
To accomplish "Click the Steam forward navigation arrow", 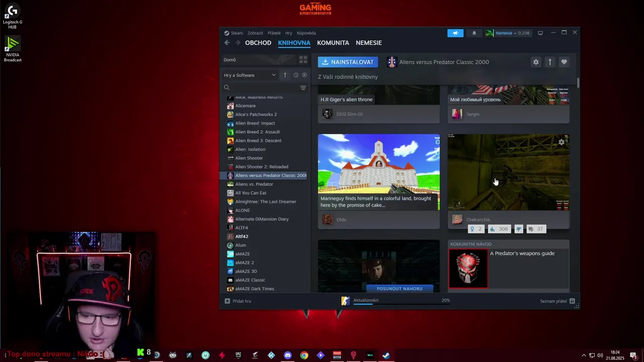I will pyautogui.click(x=237, y=43).
